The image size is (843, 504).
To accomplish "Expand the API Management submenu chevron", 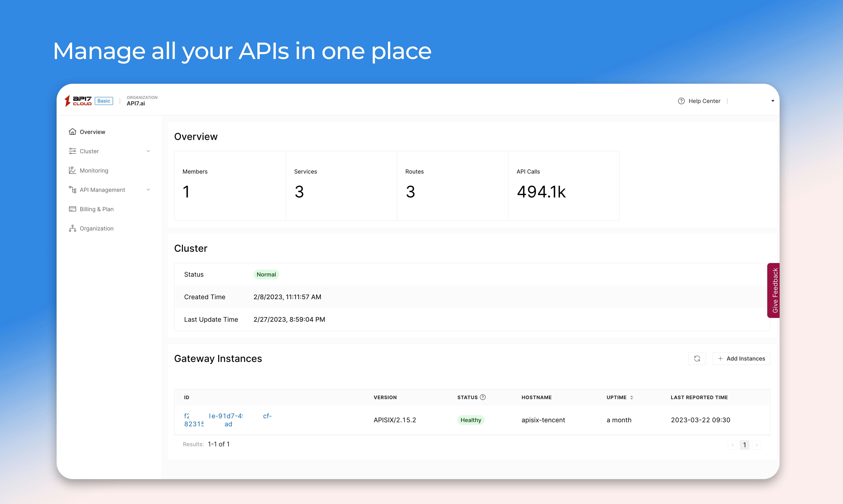I will (148, 190).
